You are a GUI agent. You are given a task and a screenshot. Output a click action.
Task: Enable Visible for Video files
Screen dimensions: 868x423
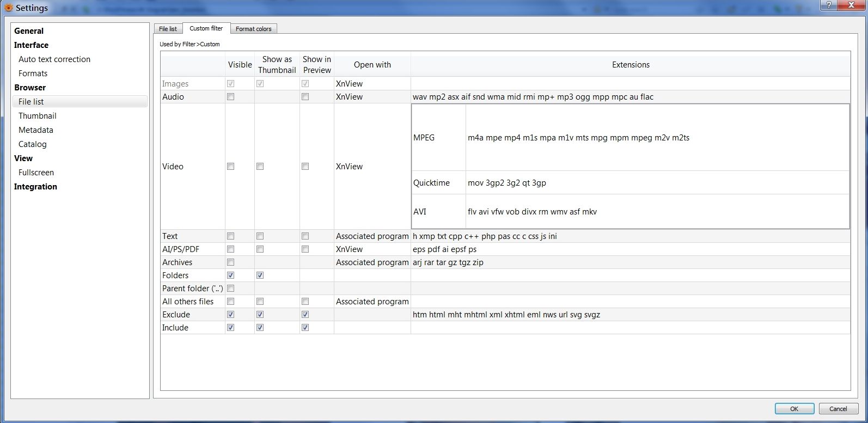pos(231,167)
